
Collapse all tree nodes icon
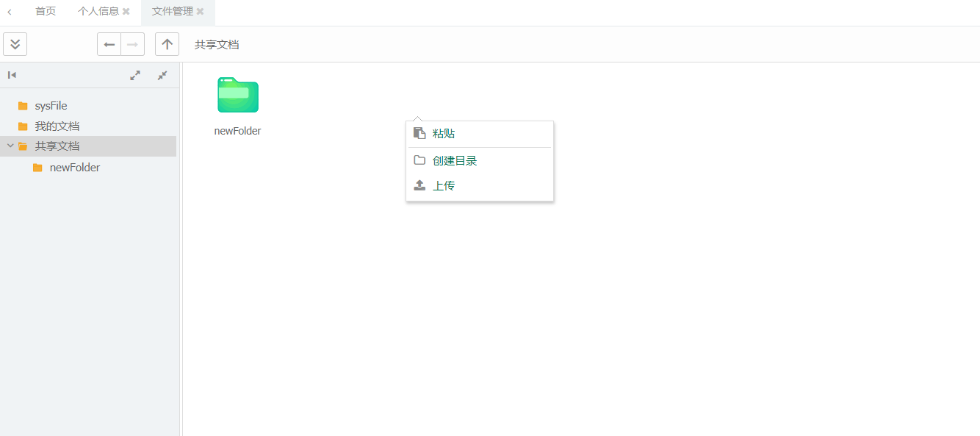tap(162, 75)
